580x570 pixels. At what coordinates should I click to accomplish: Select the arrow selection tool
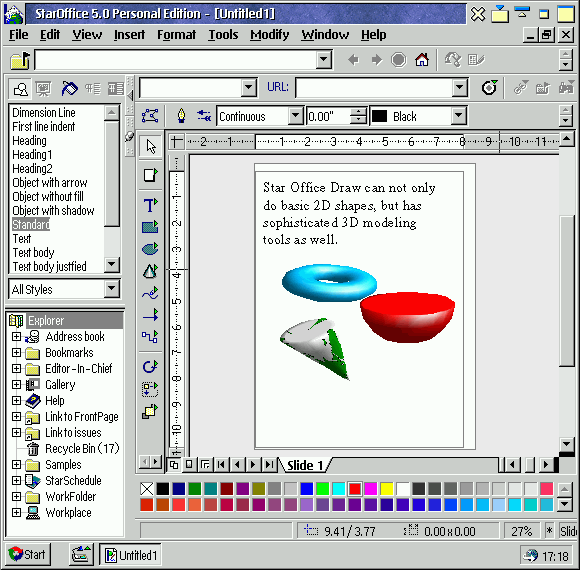coord(150,146)
